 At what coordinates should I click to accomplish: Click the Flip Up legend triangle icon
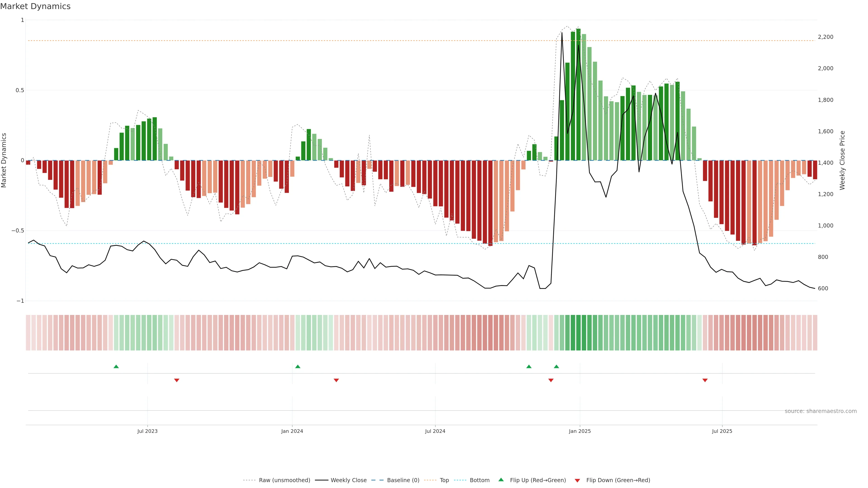tap(501, 480)
